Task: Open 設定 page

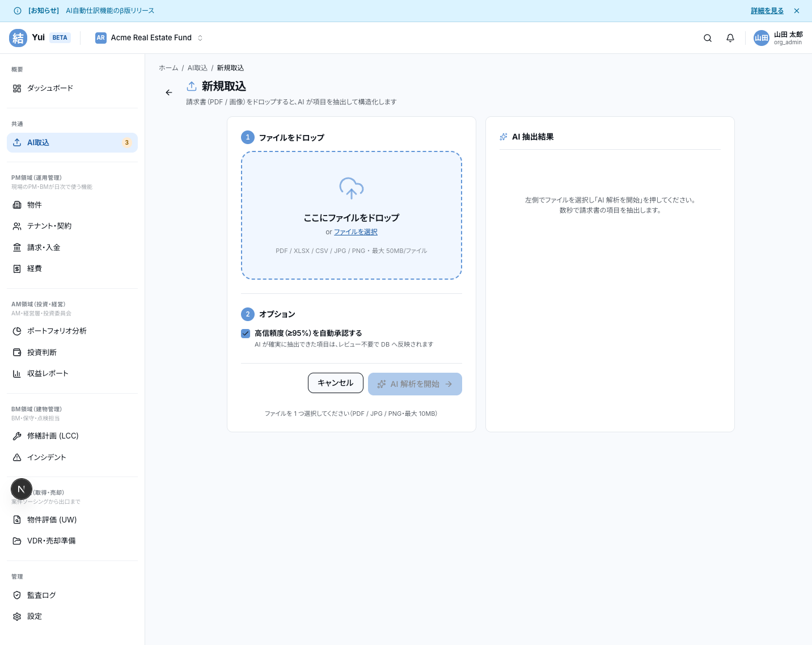Action: [x=72, y=617]
